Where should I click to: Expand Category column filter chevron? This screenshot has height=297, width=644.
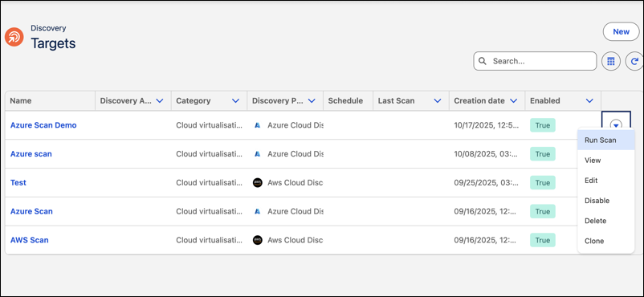[x=235, y=100]
